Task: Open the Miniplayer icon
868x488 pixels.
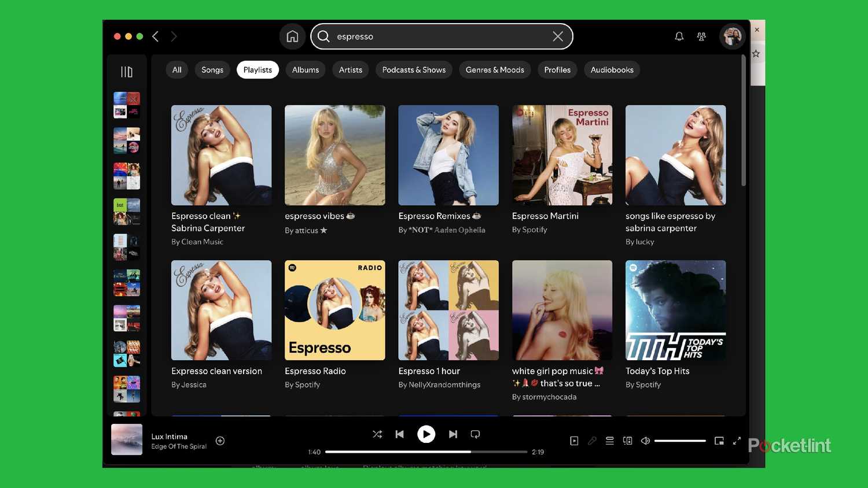Action: 719,441
